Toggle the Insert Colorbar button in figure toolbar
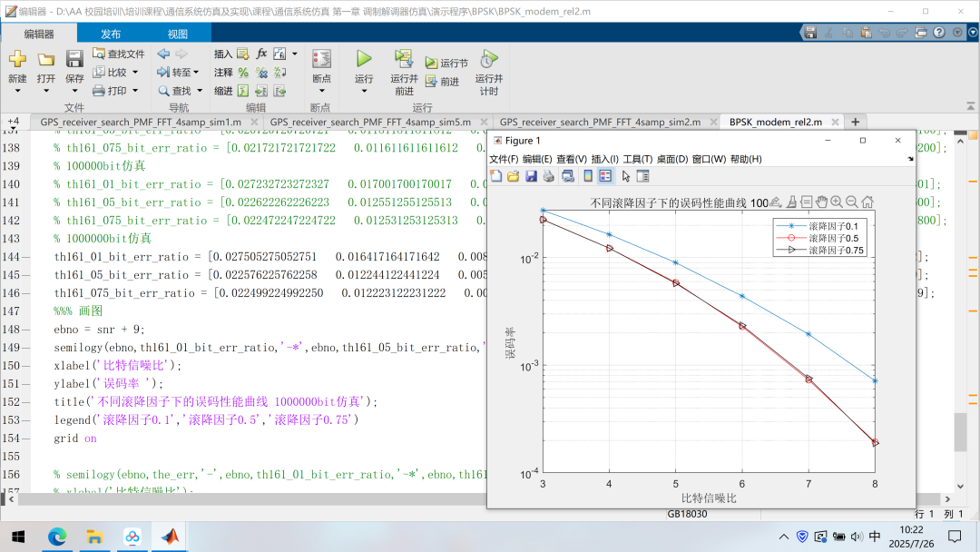 pos(587,176)
